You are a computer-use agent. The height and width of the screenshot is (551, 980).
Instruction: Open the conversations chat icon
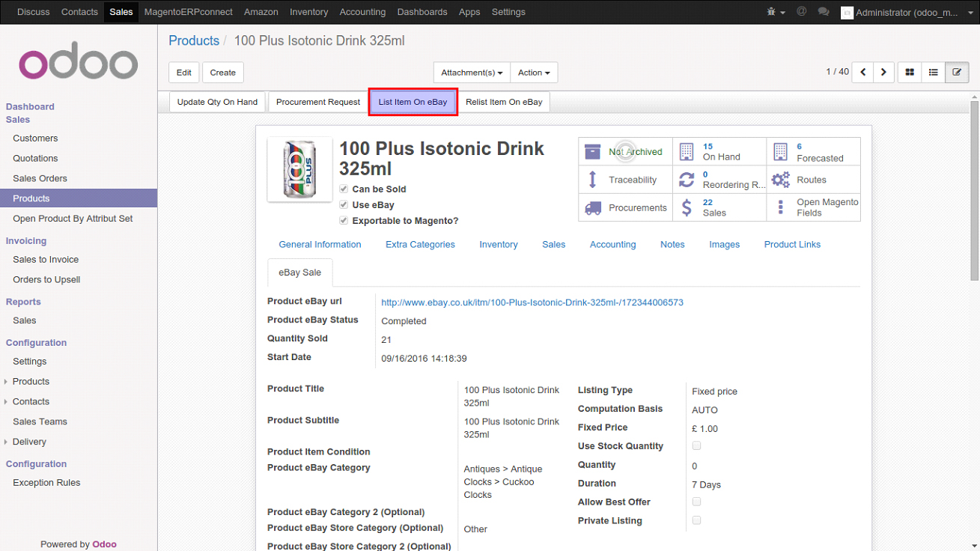click(824, 12)
